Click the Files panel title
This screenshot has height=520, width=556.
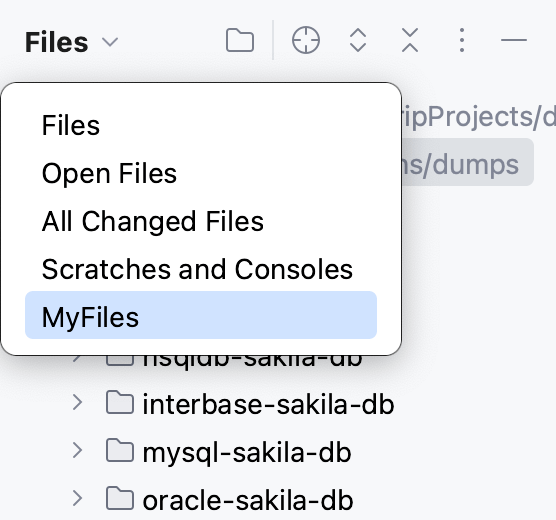tap(56, 42)
